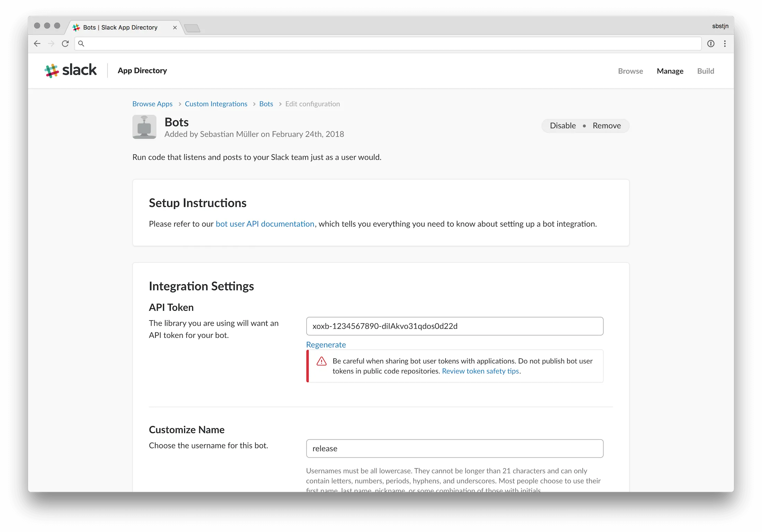Click the Custom Integrations breadcrumb
Image resolution: width=762 pixels, height=532 pixels.
pyautogui.click(x=216, y=104)
